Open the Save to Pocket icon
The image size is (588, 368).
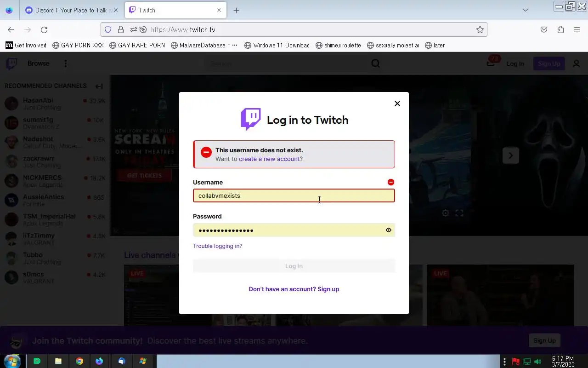point(544,29)
